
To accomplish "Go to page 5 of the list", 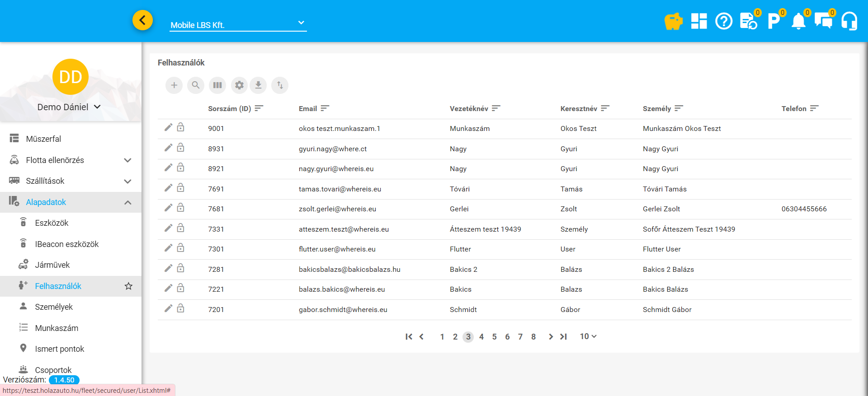I will [x=494, y=337].
